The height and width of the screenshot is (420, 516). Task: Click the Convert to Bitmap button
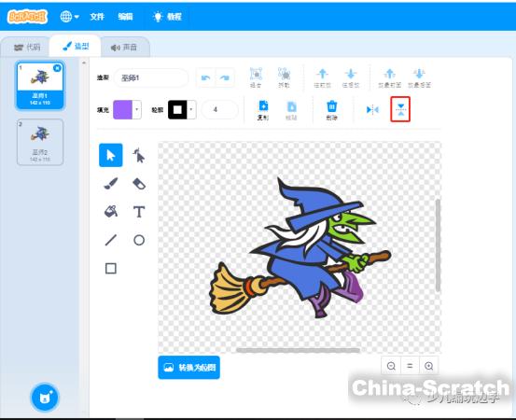[x=188, y=368]
